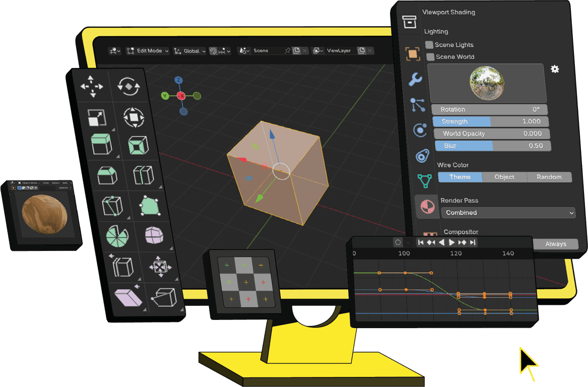Select the Loop Cut tool
This screenshot has width=588, height=387.
pyautogui.click(x=143, y=175)
